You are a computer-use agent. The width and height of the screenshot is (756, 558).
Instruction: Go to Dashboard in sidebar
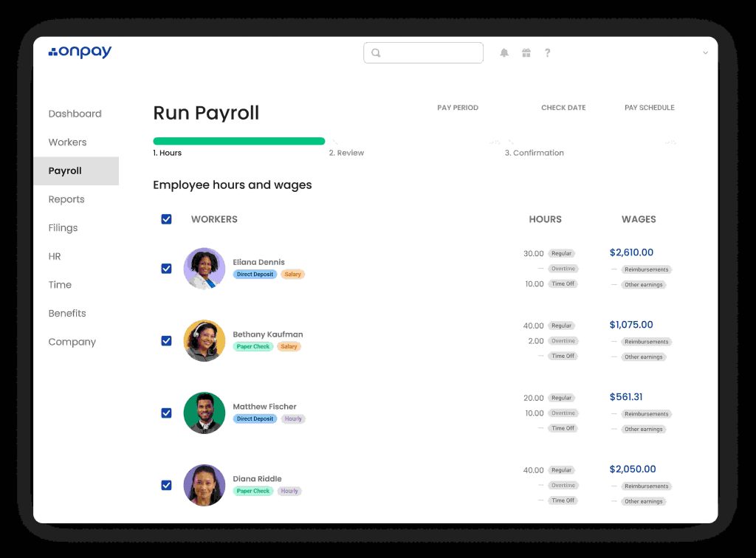click(x=75, y=114)
